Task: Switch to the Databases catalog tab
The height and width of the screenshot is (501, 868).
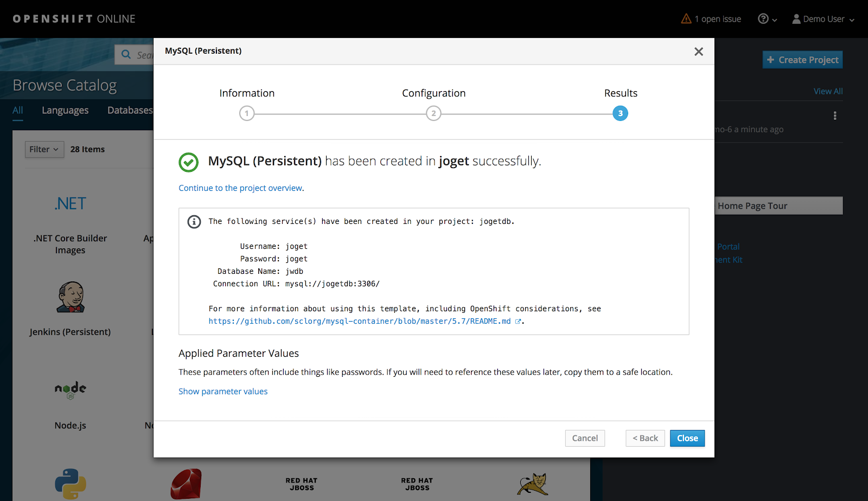Action: pyautogui.click(x=130, y=111)
